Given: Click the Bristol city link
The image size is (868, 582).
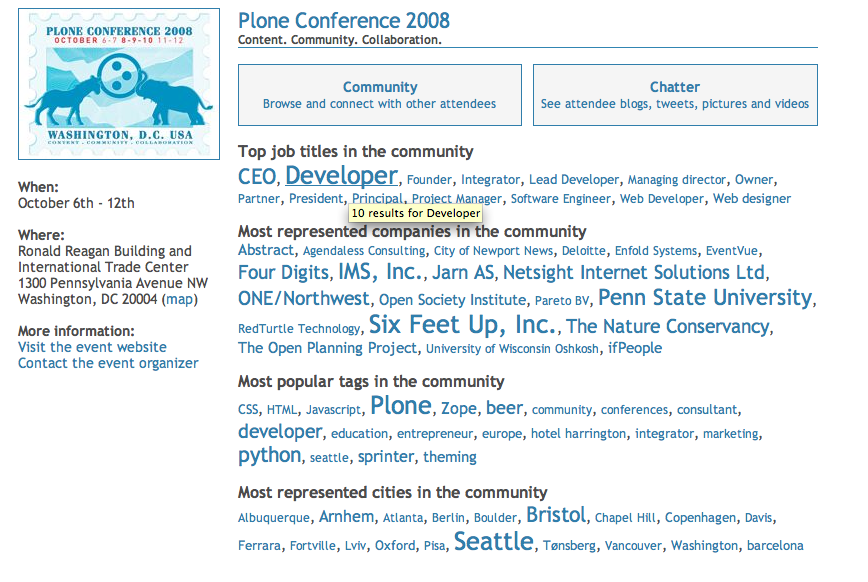Looking at the screenshot, I should [x=555, y=515].
